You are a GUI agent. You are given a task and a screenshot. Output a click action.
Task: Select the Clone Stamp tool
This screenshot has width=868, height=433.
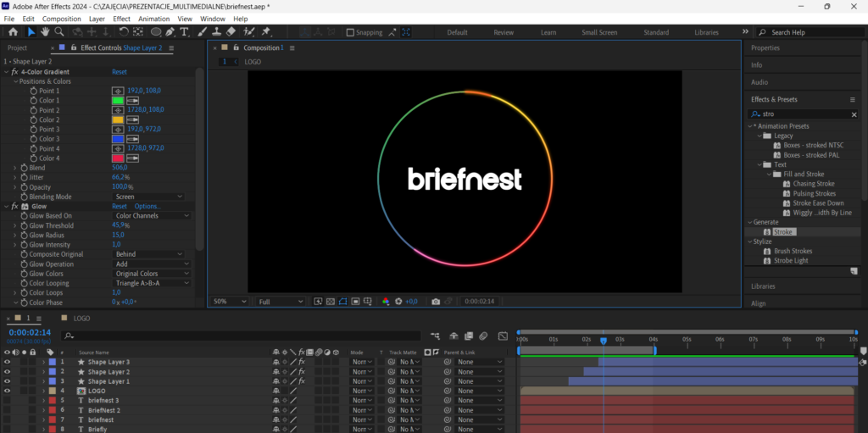pos(217,32)
